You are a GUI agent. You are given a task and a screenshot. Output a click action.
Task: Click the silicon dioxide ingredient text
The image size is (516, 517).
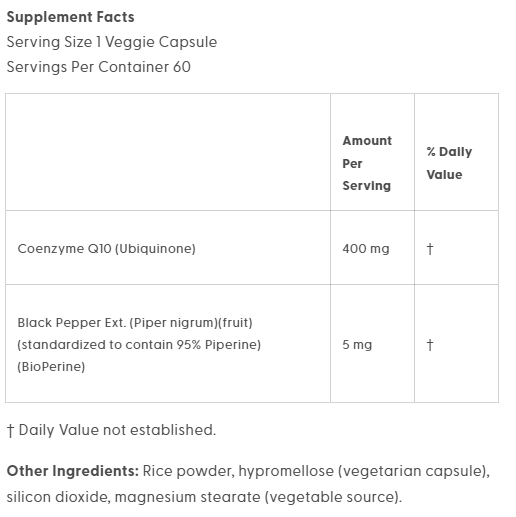tap(58, 497)
